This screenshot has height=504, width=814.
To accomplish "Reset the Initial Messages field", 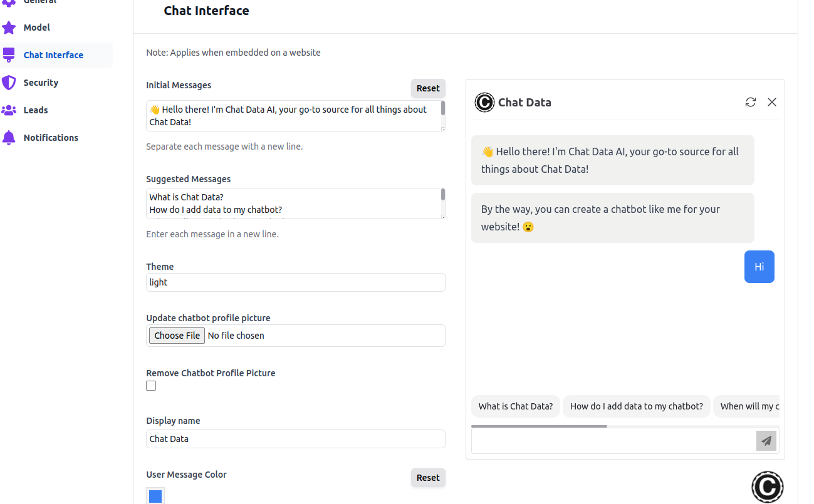I will tap(428, 88).
